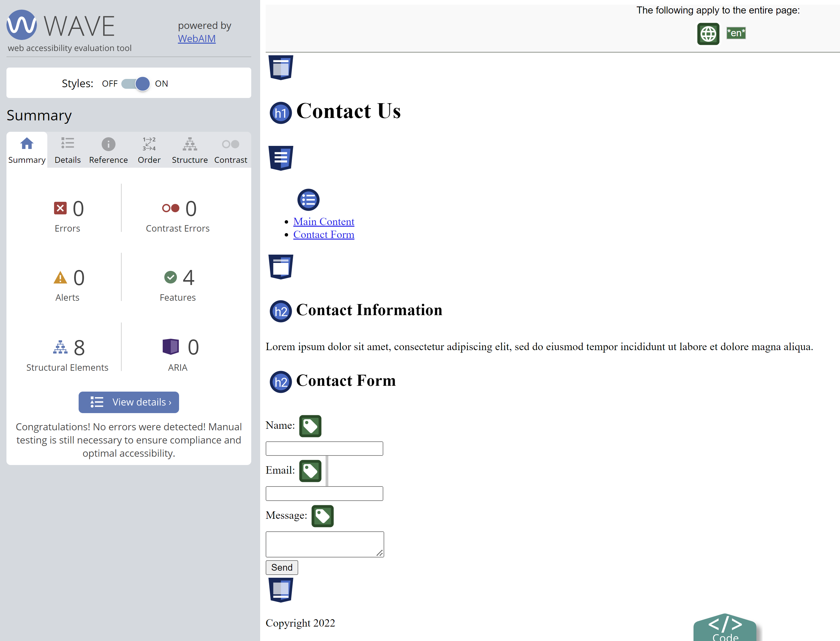Switch to the Details tab
Viewport: 840px width, 641px height.
pos(68,150)
